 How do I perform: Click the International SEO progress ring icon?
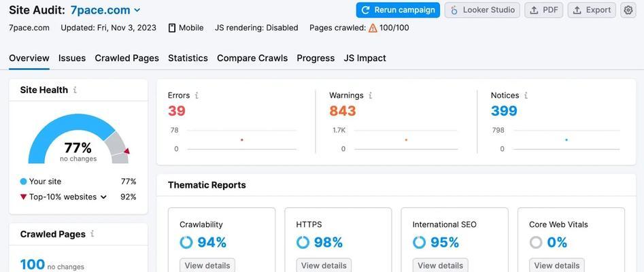coord(420,242)
